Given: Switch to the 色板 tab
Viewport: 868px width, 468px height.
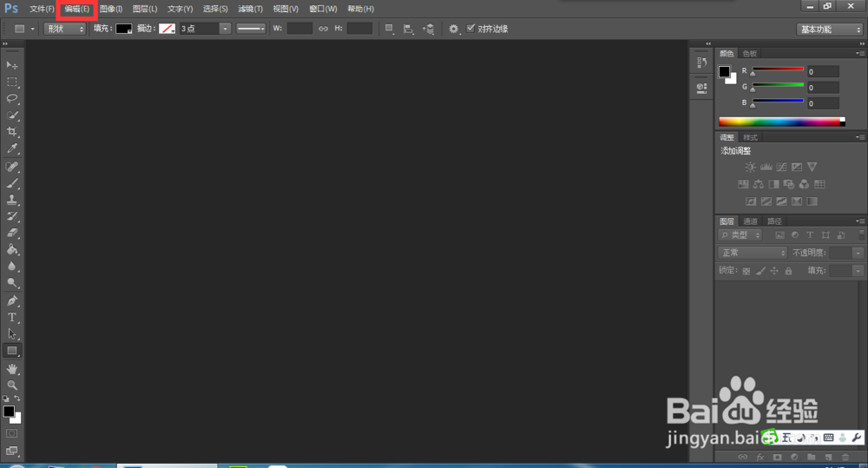Looking at the screenshot, I should click(750, 54).
